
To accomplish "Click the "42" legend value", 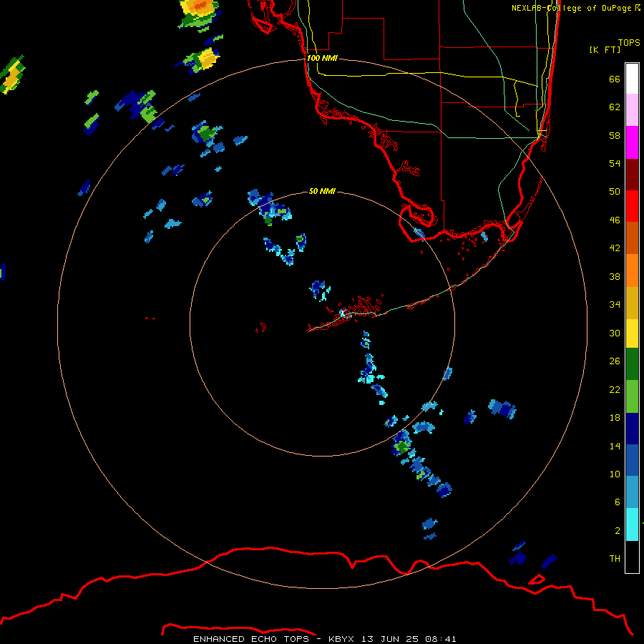I will click(x=615, y=248).
